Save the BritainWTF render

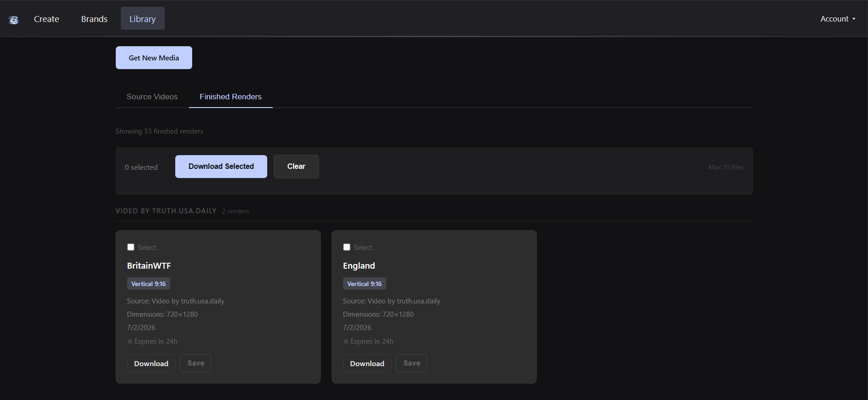coord(196,363)
